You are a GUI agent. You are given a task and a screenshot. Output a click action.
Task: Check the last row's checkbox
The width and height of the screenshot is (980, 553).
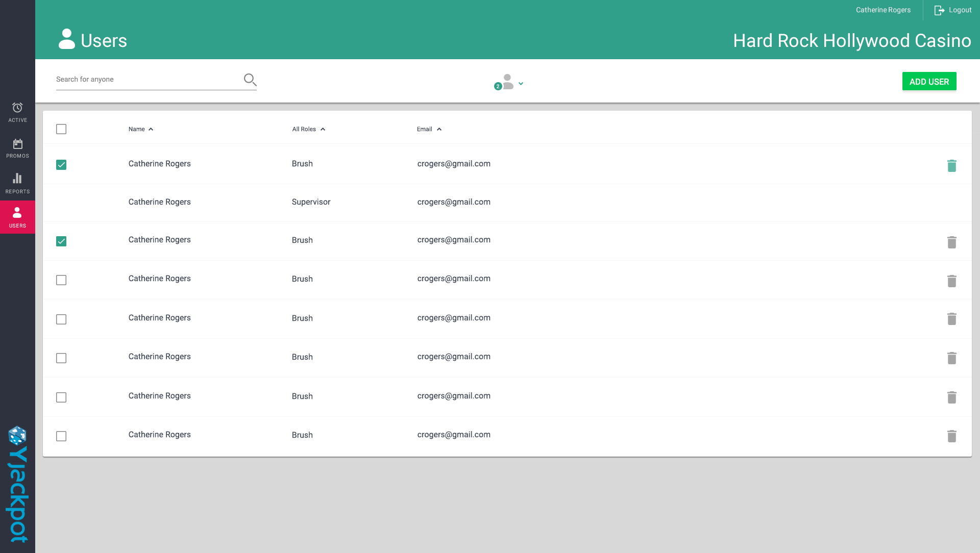coord(61,436)
